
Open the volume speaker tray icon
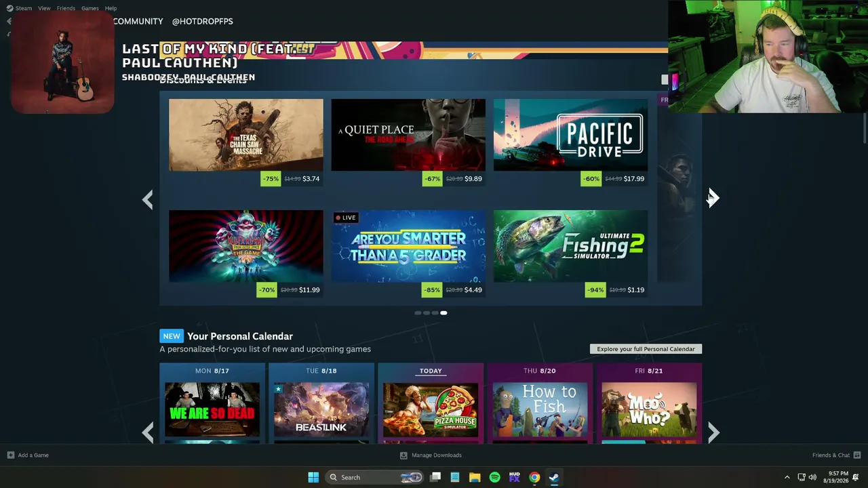812,477
